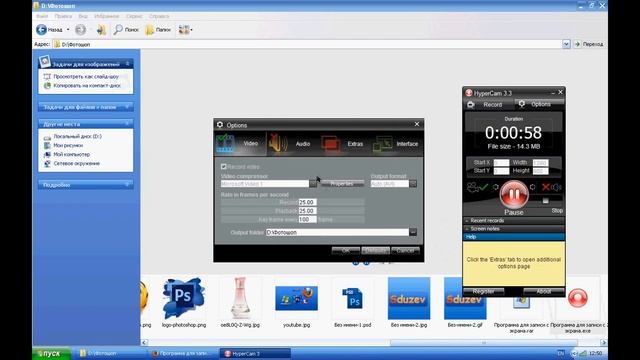Open the Record tab in HyperCam
Viewport: 640px width, 360px height.
[488, 104]
